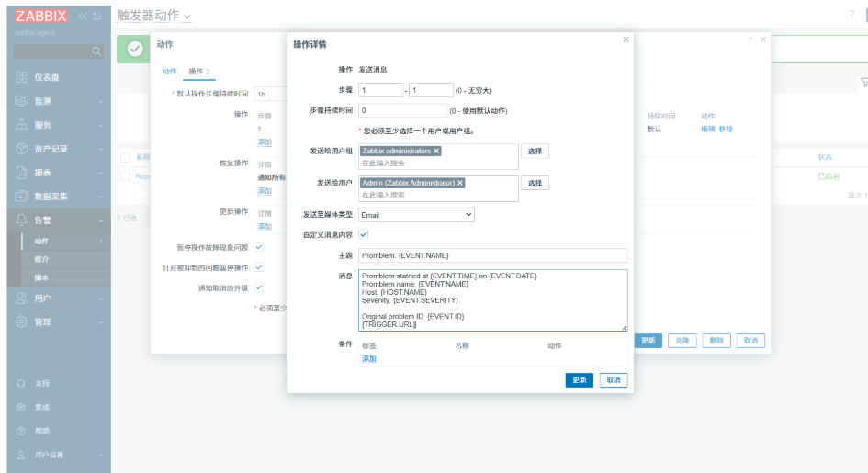The image size is (868, 473).
Task: Switch to the 动作 tab in dialog
Action: pos(170,72)
